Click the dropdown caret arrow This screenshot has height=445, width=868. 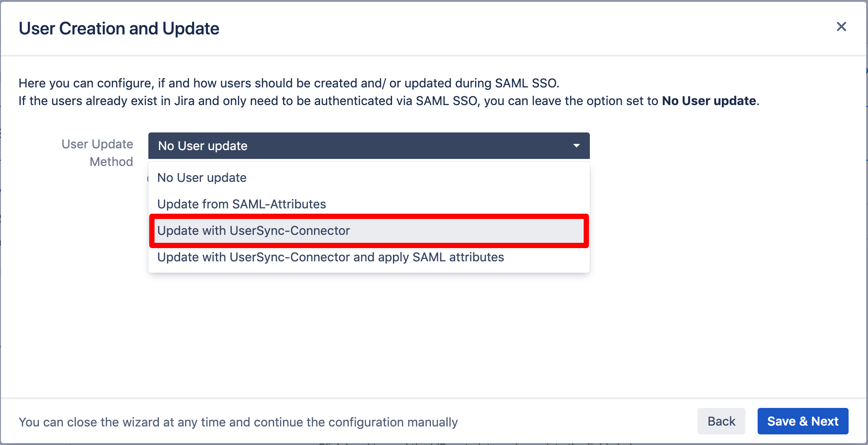[576, 146]
